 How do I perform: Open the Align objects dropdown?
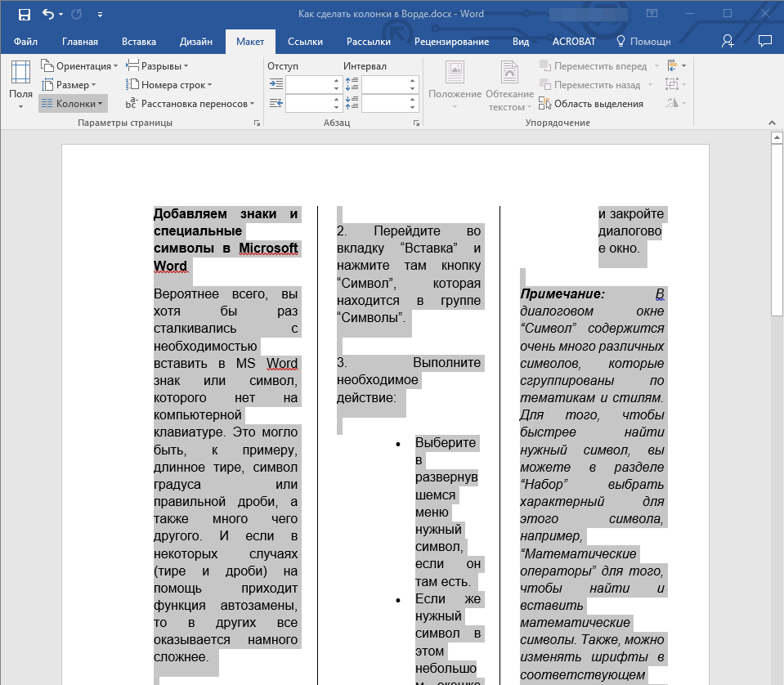pyautogui.click(x=677, y=65)
